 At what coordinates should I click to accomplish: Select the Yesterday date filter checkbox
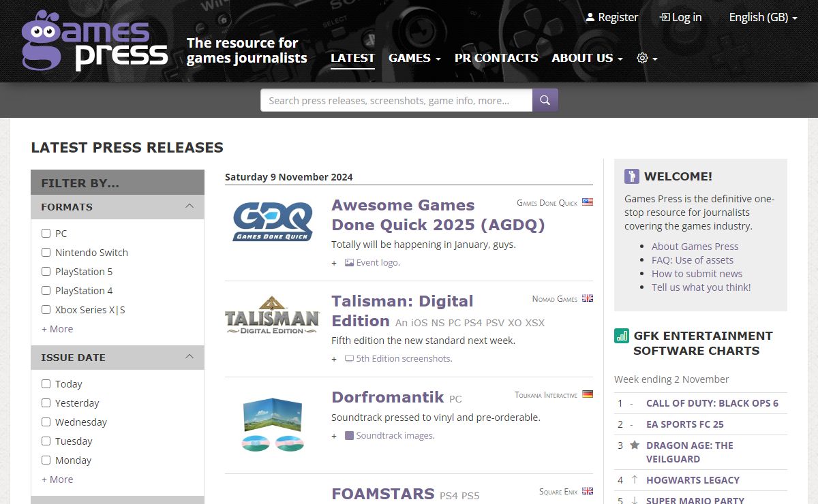(46, 403)
